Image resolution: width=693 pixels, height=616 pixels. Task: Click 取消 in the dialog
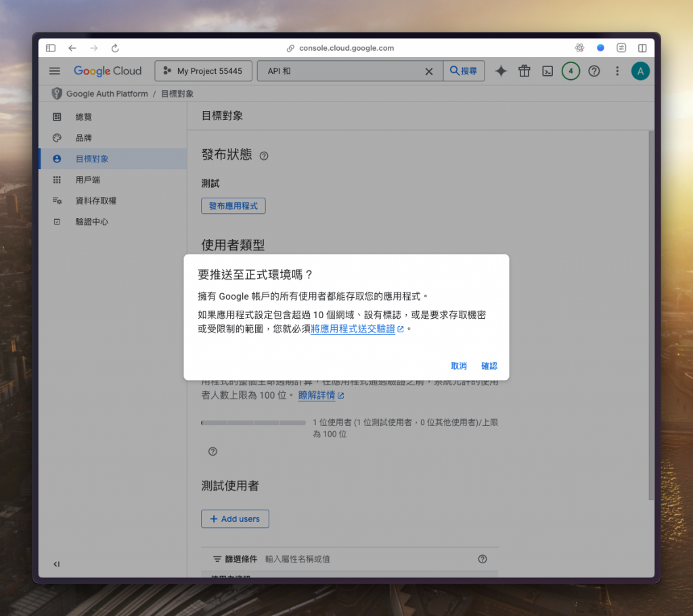458,366
